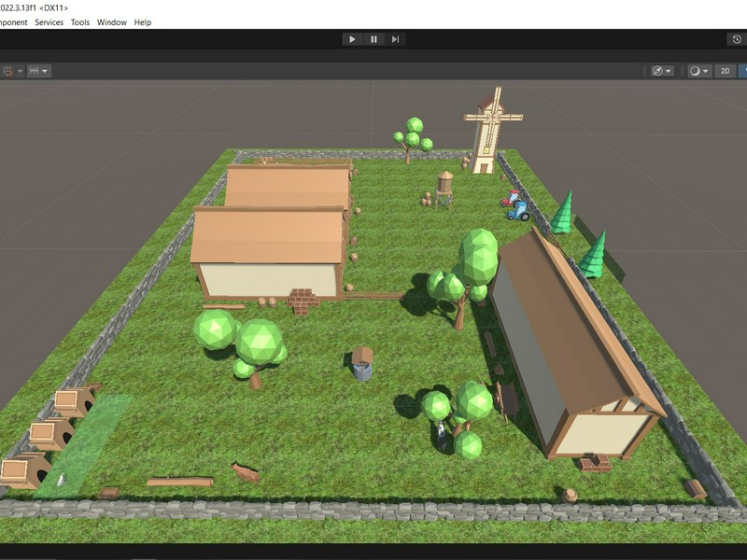Click the Pause button
The width and height of the screenshot is (747, 560).
click(373, 39)
